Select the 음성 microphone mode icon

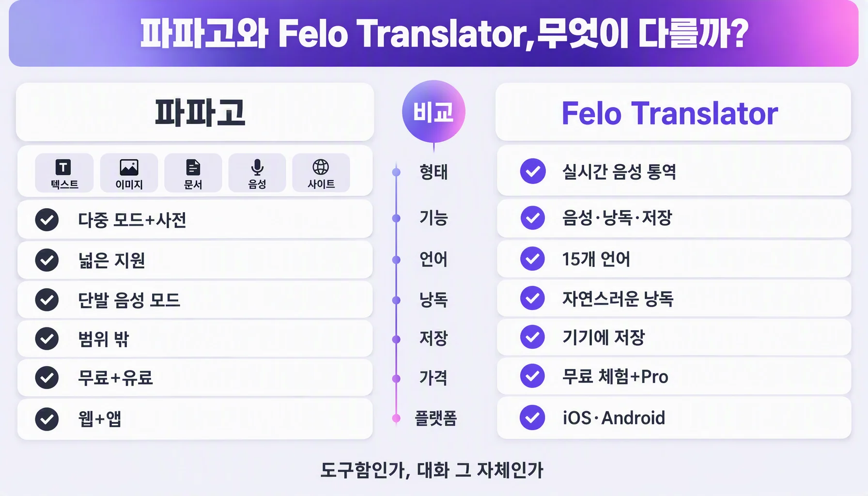point(257,173)
